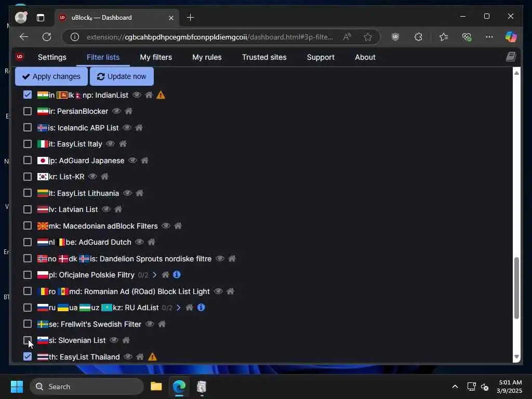Viewport: 532px width, 399px height.
Task: Open RU AdList home icon
Action: point(189,308)
